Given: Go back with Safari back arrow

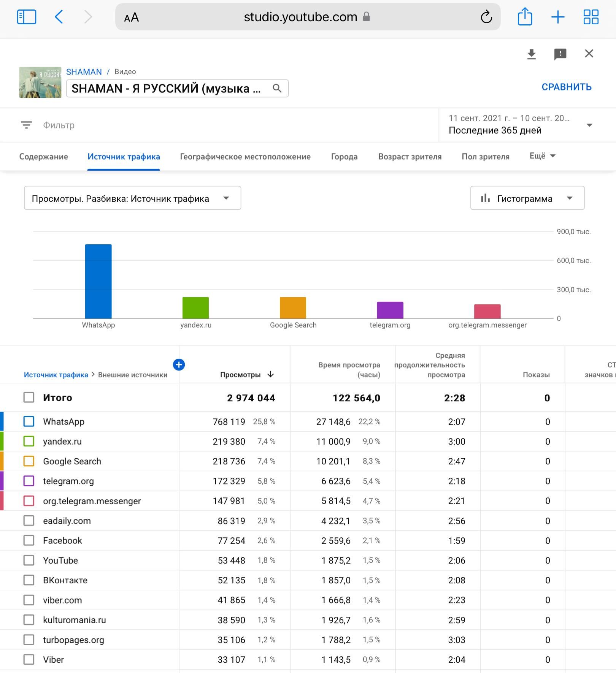Looking at the screenshot, I should 59,17.
